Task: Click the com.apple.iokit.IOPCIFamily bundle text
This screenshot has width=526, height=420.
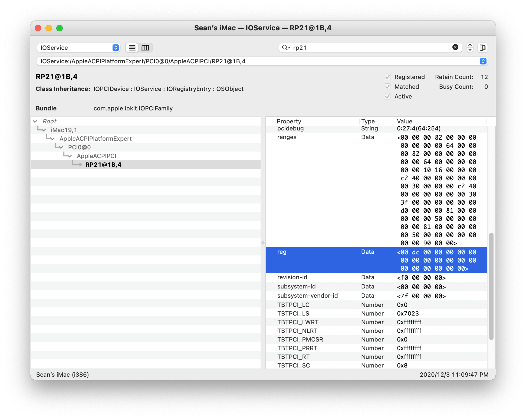Action: coord(133,108)
